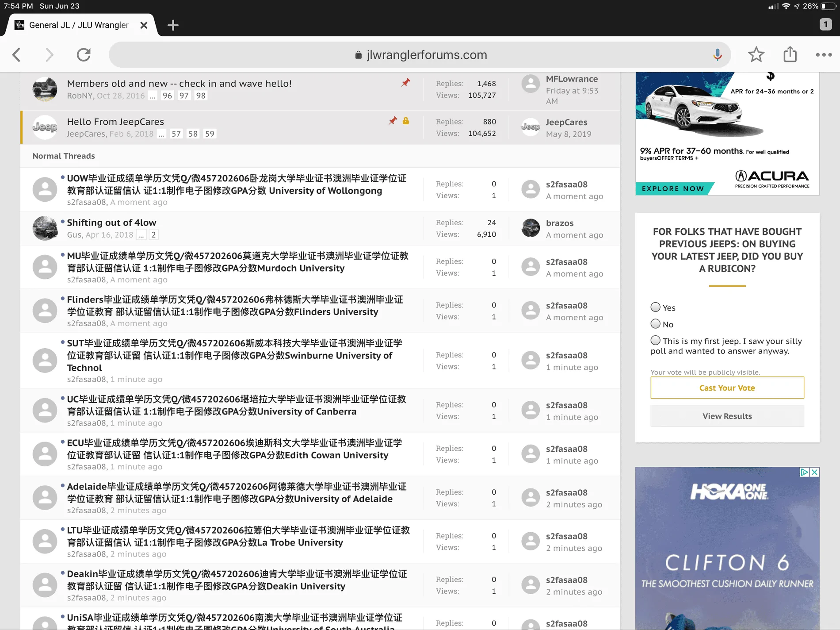
Task: Go to page 97 of Members thread
Action: [184, 96]
